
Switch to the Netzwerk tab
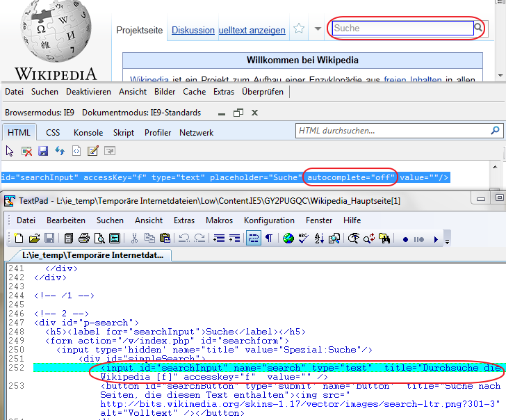[x=197, y=133]
